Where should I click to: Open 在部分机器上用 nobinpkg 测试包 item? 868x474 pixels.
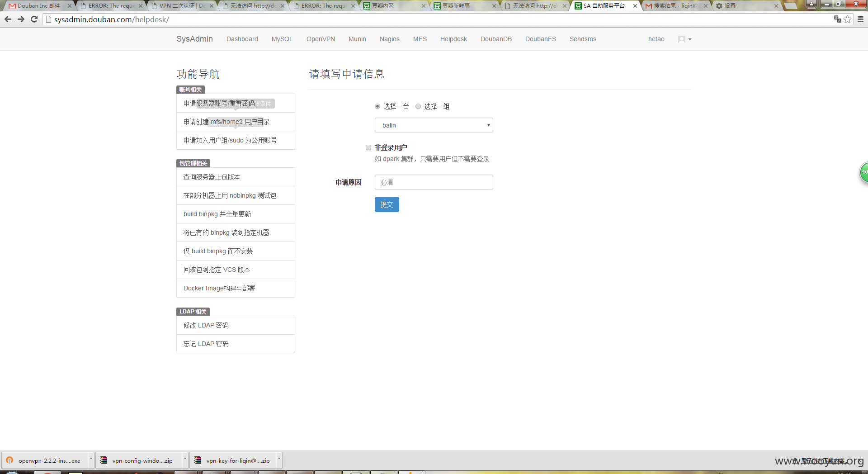click(x=236, y=195)
